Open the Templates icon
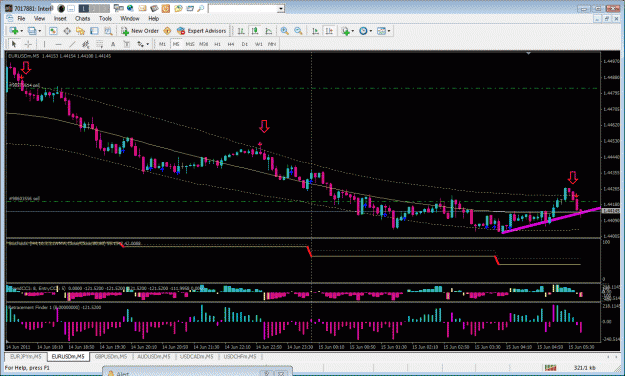Image resolution: width=625 pixels, height=376 pixels. click(381, 31)
